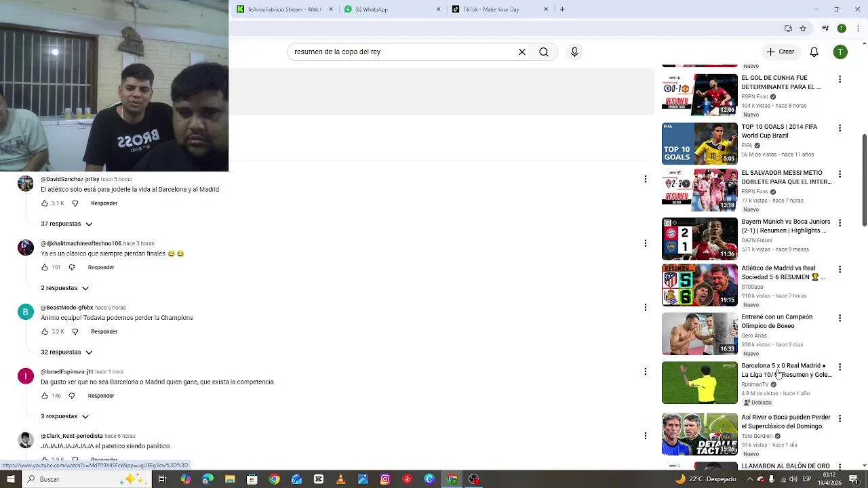Screen dimensions: 868x488
Task: Expand the 32 respuestas thread
Action: click(66, 352)
